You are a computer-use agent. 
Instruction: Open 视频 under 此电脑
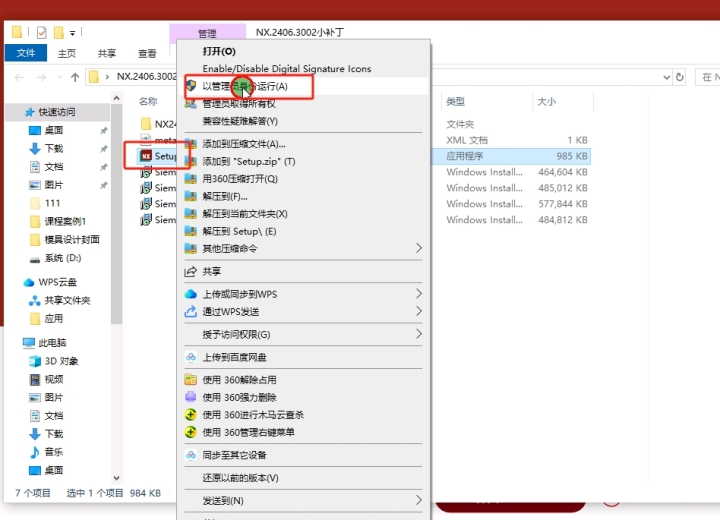[x=54, y=379]
